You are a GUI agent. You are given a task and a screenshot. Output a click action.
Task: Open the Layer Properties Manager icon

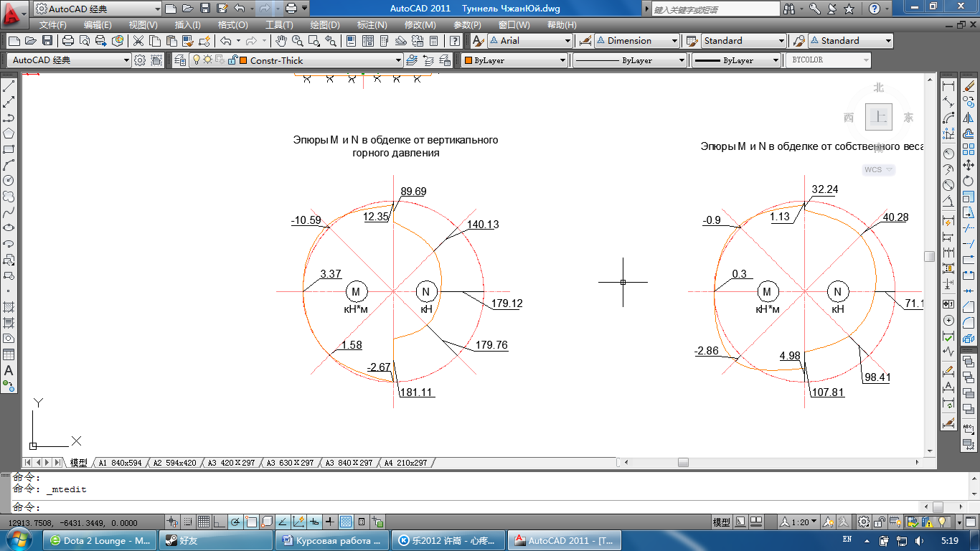pos(179,60)
